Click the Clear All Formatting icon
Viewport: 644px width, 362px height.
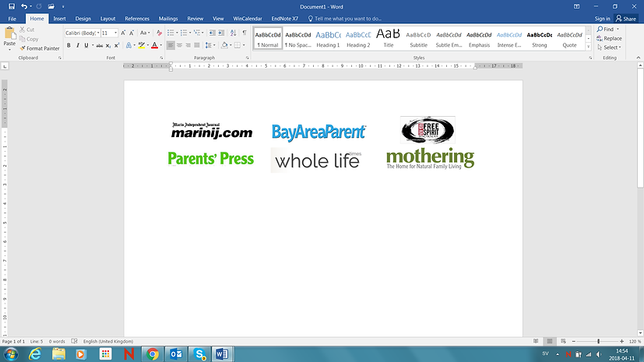tap(159, 33)
